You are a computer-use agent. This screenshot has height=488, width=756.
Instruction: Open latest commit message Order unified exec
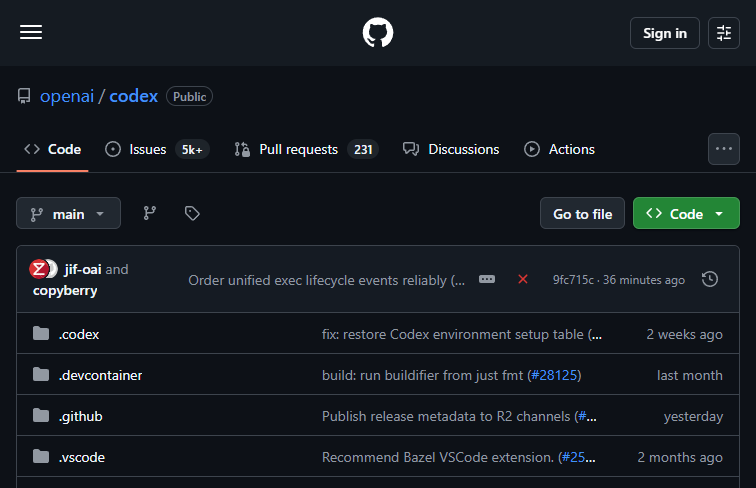pos(326,280)
